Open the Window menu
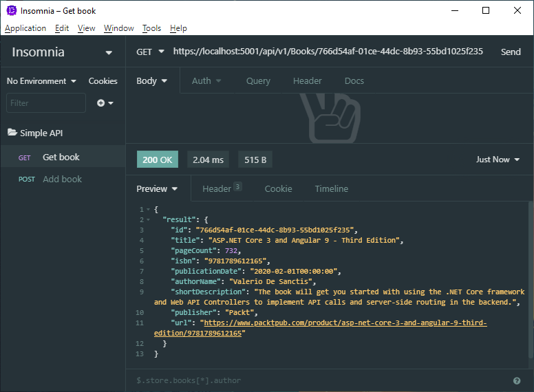This screenshot has height=392, width=534. [119, 28]
